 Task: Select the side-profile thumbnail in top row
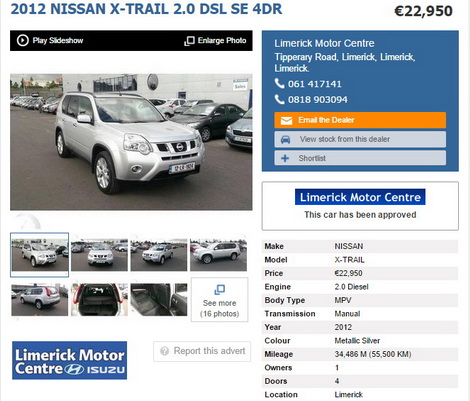click(218, 255)
